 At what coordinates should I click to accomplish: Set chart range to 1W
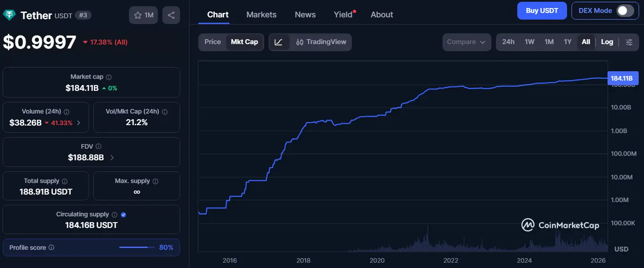[529, 42]
